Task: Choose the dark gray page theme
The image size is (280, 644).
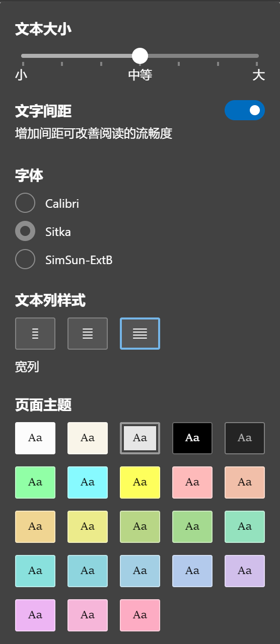Action: click(245, 438)
